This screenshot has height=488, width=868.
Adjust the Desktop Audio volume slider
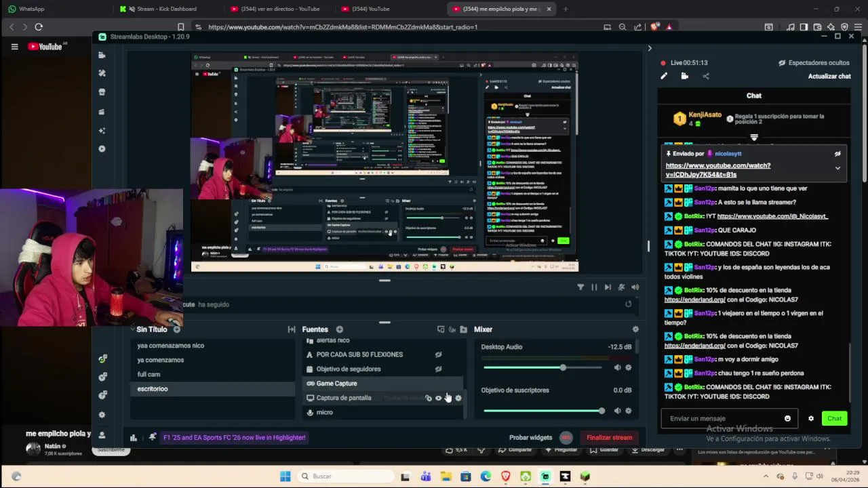coord(542,367)
